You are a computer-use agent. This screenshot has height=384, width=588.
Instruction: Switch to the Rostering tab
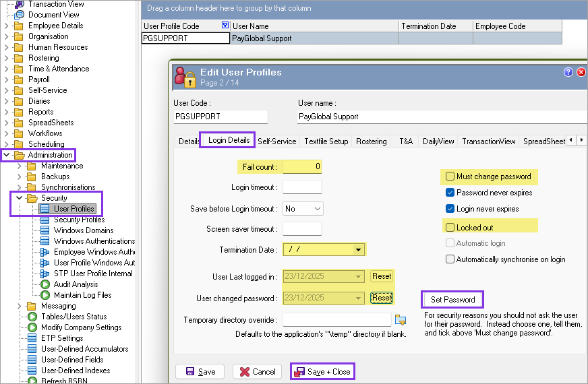[371, 141]
